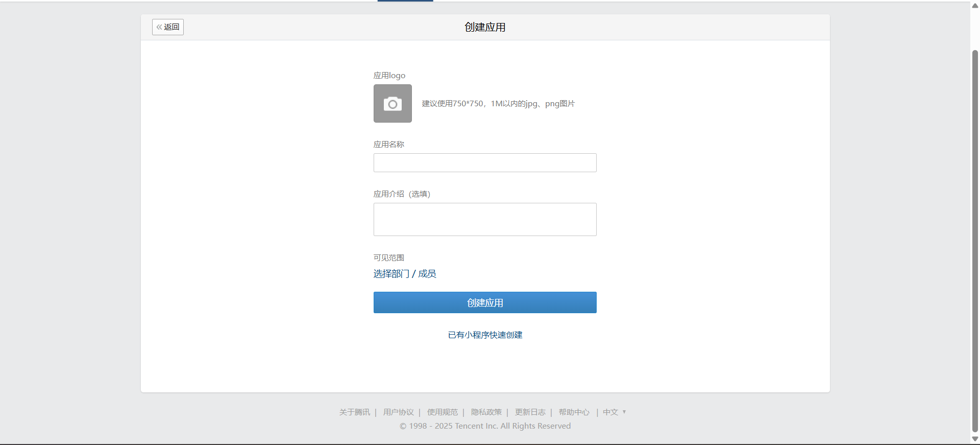Submit with the blue 创建应用 button
Image resolution: width=980 pixels, height=445 pixels.
[485, 302]
